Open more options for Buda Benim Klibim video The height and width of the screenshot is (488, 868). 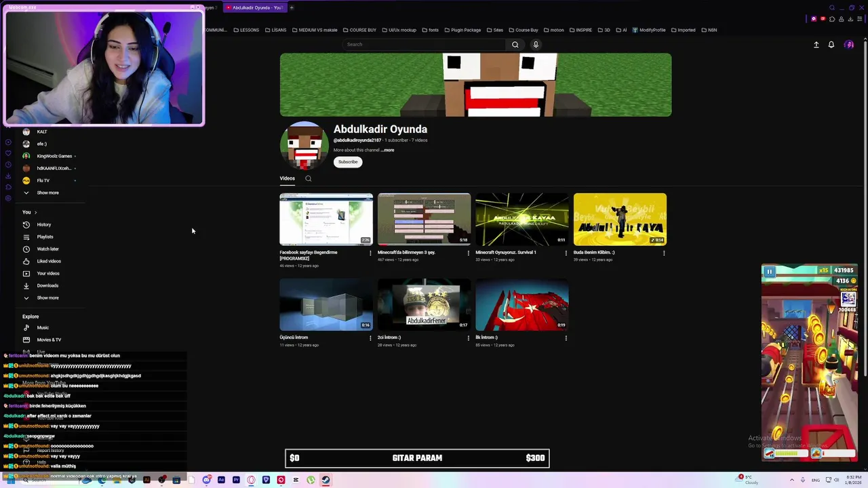(664, 253)
